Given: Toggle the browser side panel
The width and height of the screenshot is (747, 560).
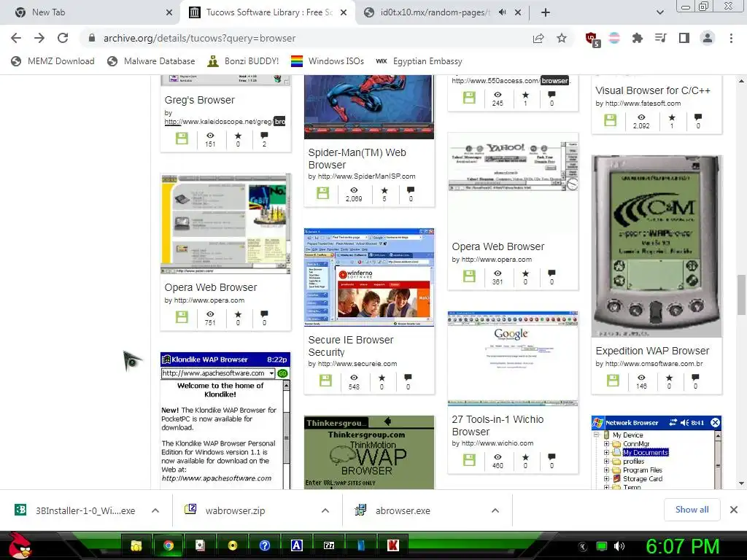Looking at the screenshot, I should click(684, 38).
